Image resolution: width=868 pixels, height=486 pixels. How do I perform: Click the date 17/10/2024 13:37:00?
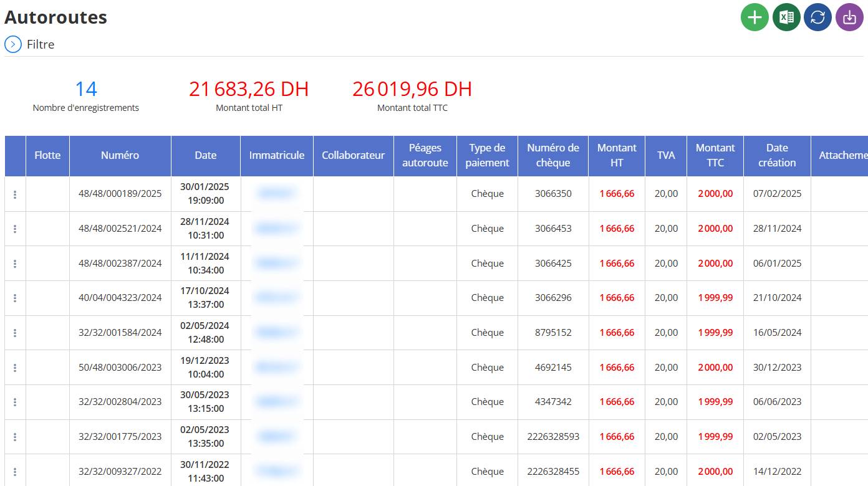point(205,298)
